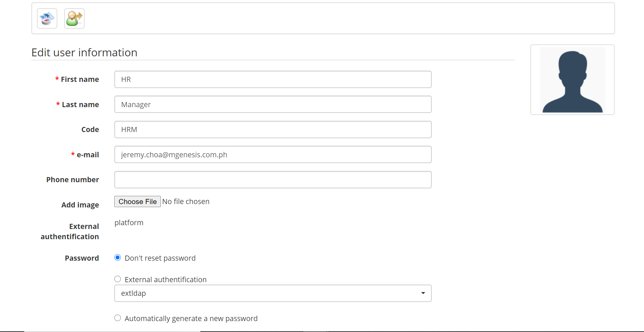644x332 pixels.
Task: Open the extldap authentication dropdown
Action: (273, 293)
